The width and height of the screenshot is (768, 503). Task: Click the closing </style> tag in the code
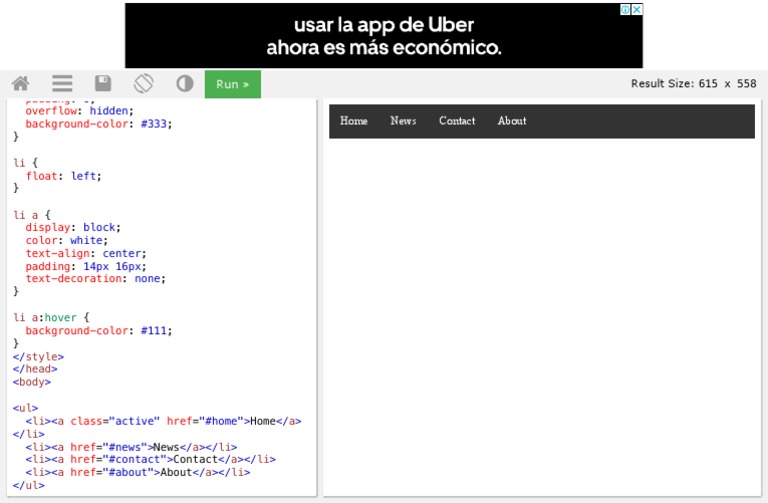[38, 356]
